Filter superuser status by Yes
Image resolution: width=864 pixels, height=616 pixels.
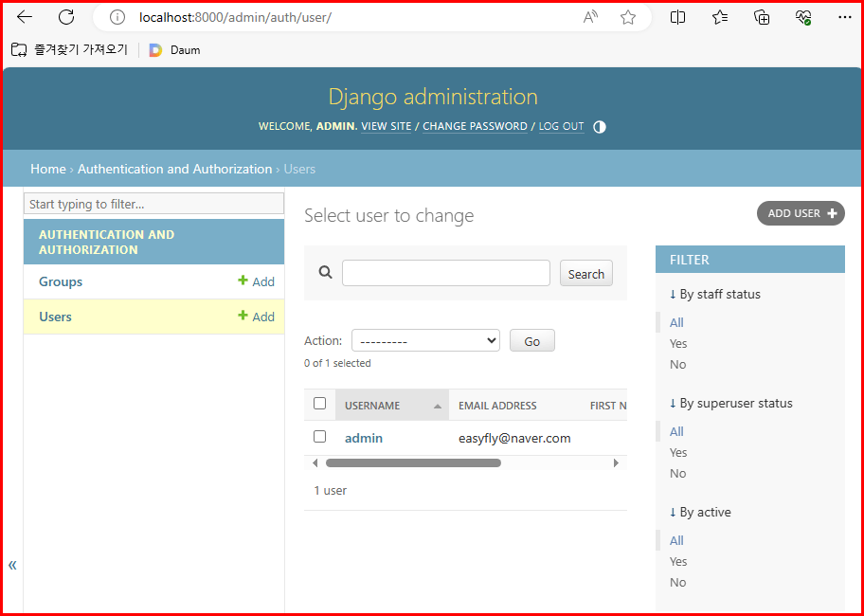click(x=678, y=452)
